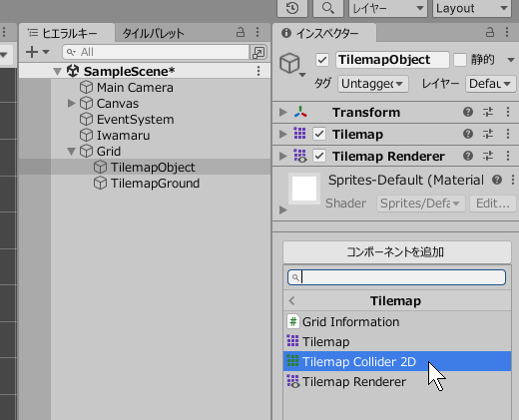Image resolution: width=519 pixels, height=420 pixels.
Task: Open the Inspector panel kebab menu
Action: [507, 32]
